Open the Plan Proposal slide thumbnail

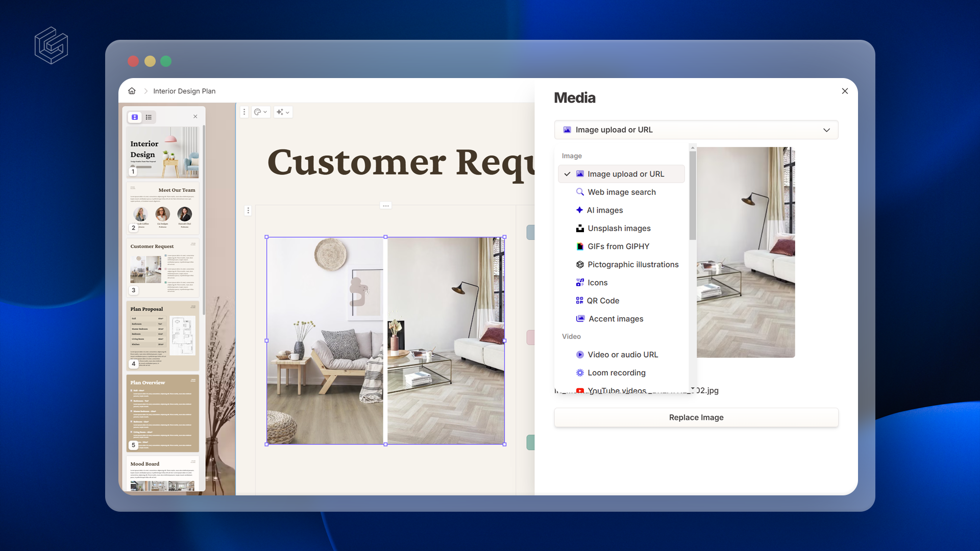tap(162, 336)
